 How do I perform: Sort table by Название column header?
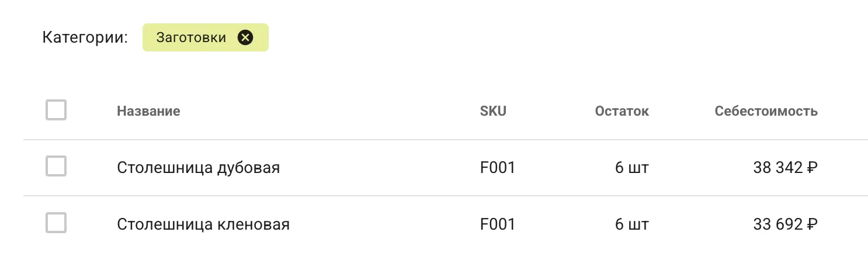click(148, 111)
